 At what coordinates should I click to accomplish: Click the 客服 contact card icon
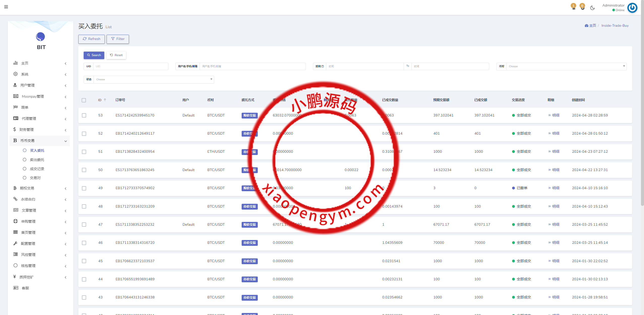pyautogui.click(x=16, y=288)
